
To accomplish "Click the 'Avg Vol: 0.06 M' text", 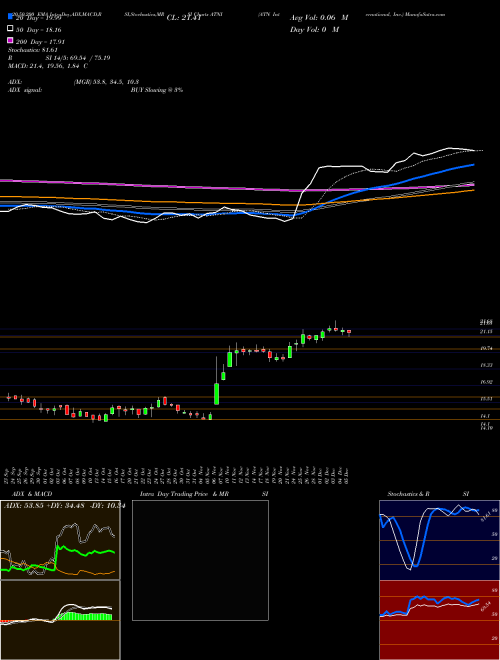I will click(x=319, y=18).
